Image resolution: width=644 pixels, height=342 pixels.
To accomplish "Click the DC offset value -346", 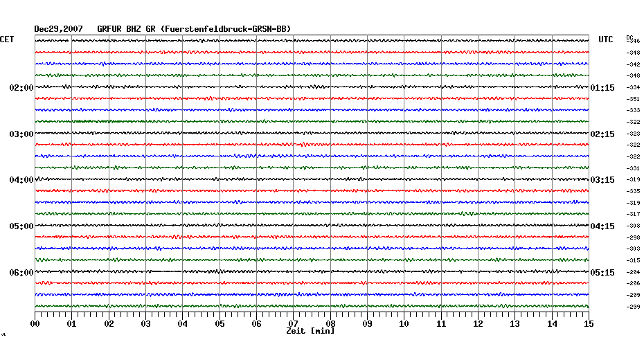I will 634,41.
